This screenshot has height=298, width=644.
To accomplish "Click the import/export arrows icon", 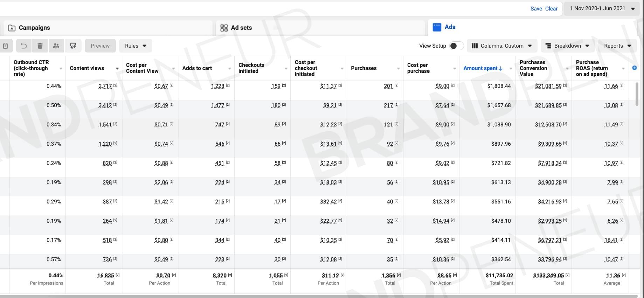I will pyautogui.click(x=73, y=46).
